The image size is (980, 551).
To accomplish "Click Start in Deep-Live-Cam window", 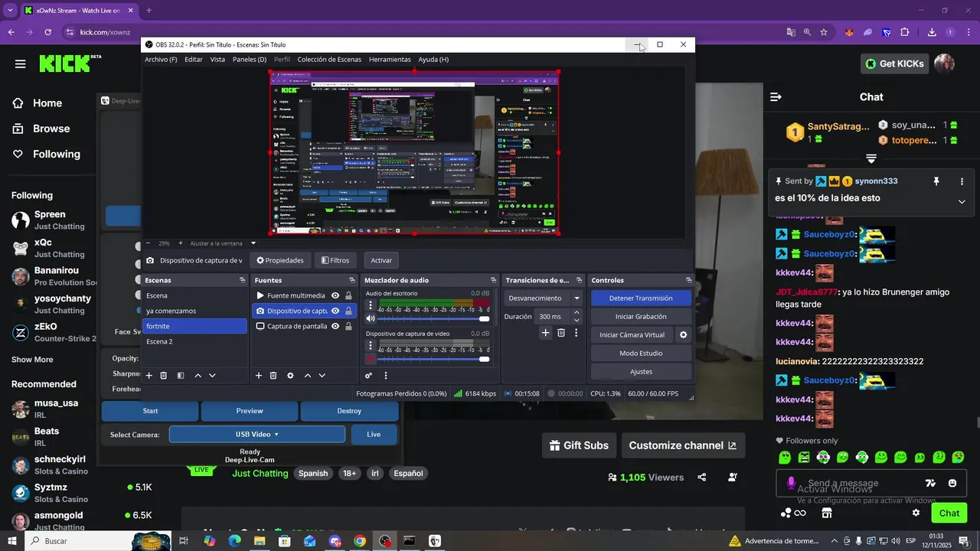I will (150, 411).
